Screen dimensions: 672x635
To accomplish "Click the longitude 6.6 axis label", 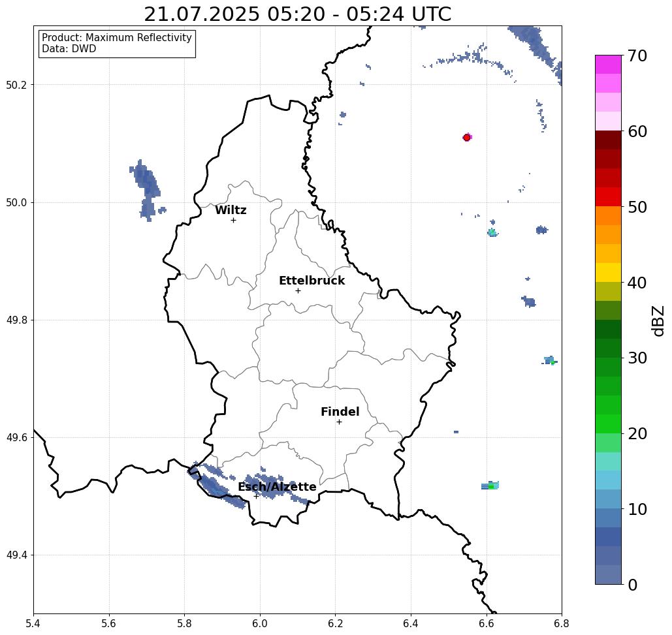I will click(486, 623).
